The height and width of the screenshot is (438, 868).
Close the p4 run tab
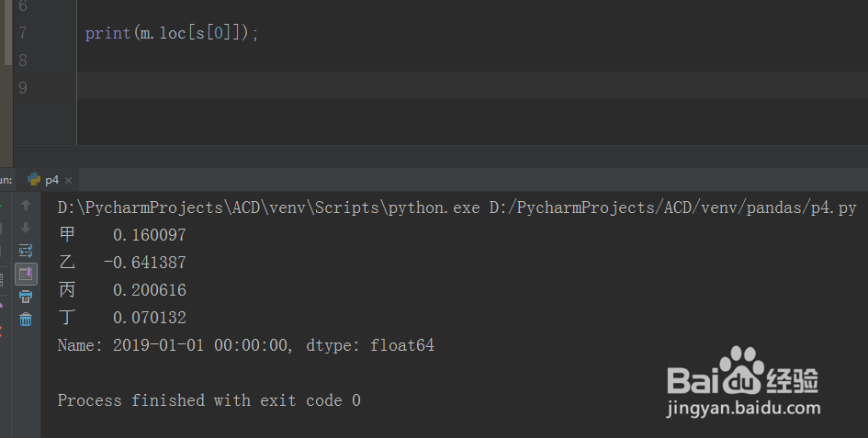[x=69, y=181]
